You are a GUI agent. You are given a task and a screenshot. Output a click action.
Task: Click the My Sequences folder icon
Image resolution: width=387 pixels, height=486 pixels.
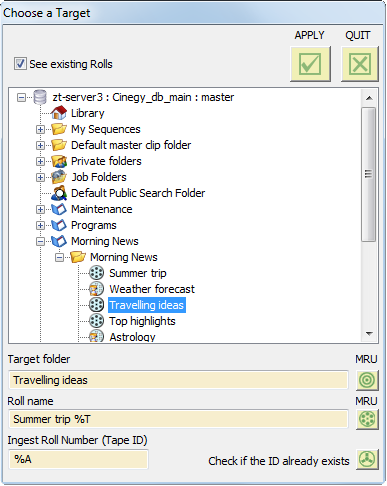[59, 129]
